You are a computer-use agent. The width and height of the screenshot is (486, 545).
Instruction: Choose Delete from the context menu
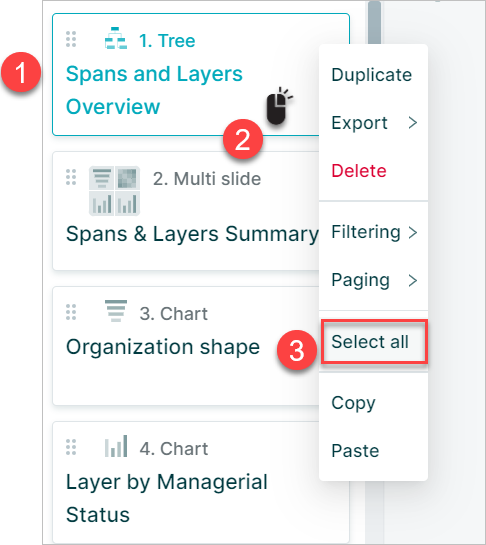click(359, 171)
